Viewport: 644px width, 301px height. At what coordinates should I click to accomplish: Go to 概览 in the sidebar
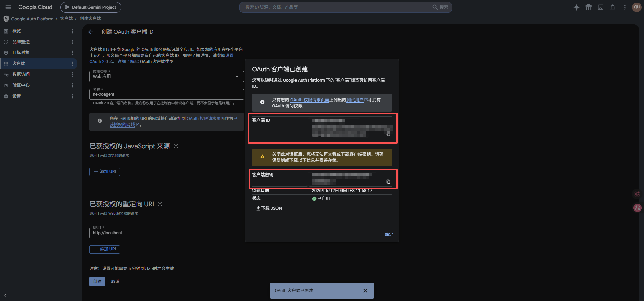17,31
